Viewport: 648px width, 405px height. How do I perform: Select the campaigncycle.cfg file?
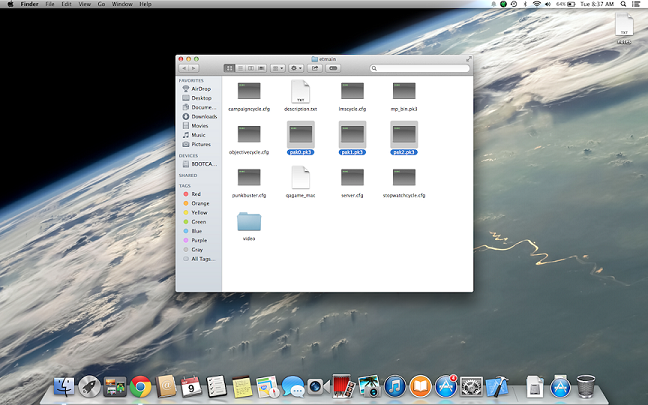tap(249, 96)
